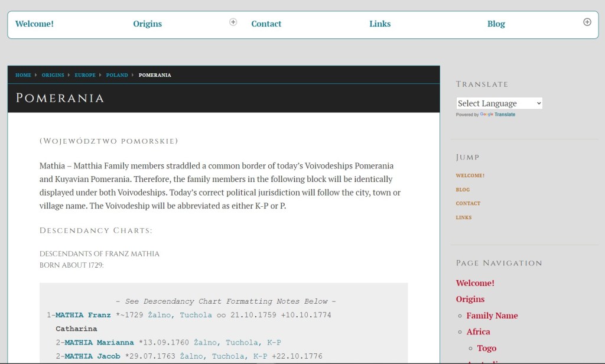The height and width of the screenshot is (364, 605).
Task: Open Togo in Page Navigation
Action: click(x=486, y=348)
